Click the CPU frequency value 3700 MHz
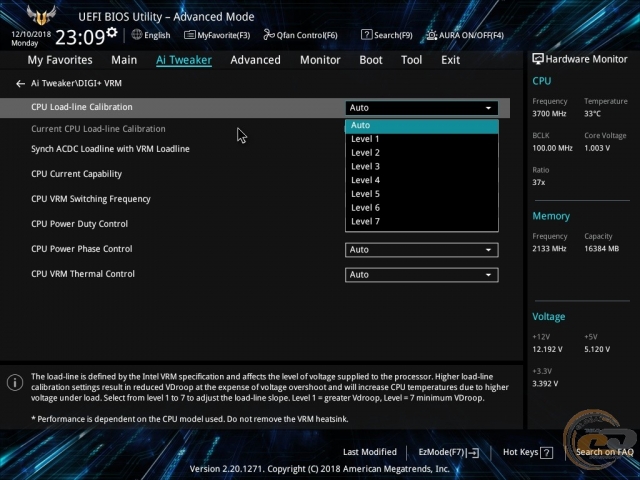 [x=549, y=114]
